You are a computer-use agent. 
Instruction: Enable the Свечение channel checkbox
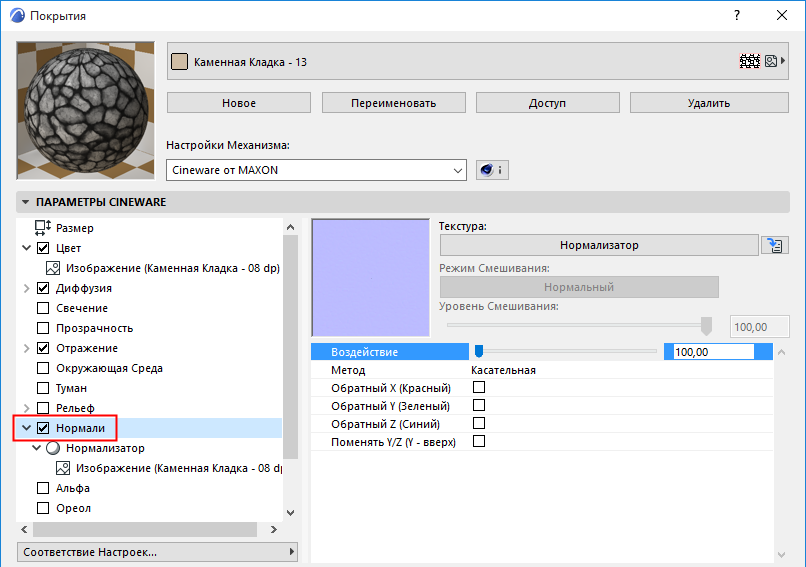[43, 308]
